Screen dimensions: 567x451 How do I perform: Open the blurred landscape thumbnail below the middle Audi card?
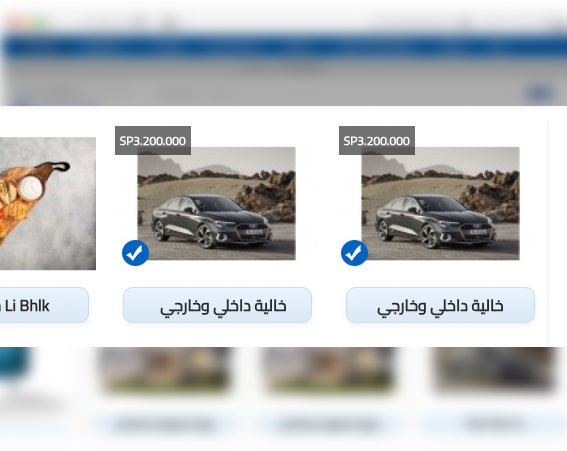click(x=165, y=370)
